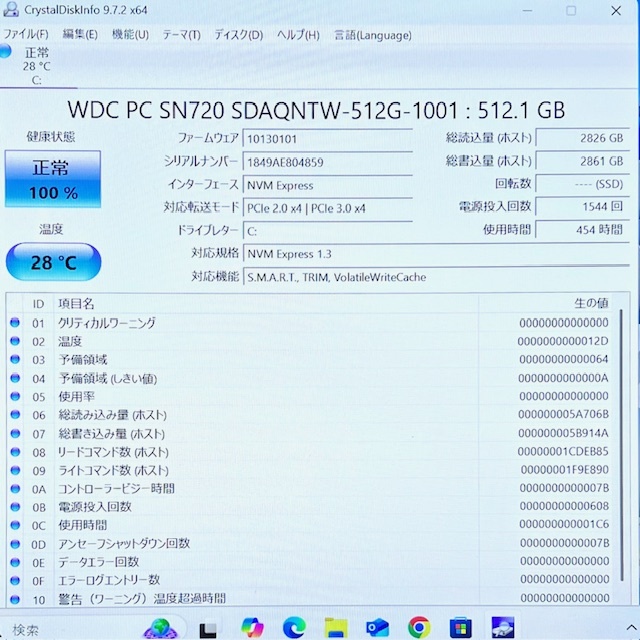Click the serial number field 1849AE804859

tap(328, 162)
